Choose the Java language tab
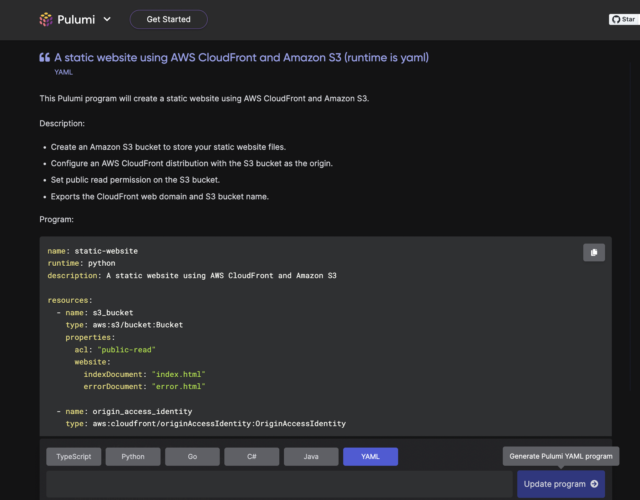The height and width of the screenshot is (500, 640). point(311,456)
